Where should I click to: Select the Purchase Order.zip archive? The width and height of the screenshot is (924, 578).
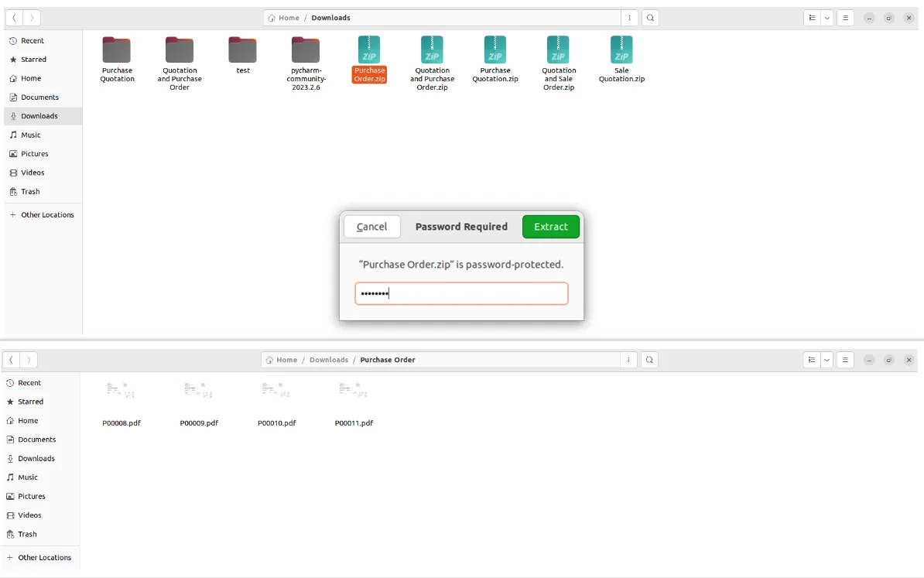click(369, 59)
